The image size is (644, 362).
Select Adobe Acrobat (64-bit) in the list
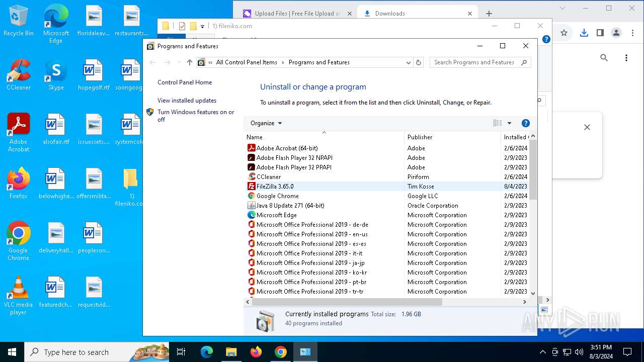tap(386, 148)
